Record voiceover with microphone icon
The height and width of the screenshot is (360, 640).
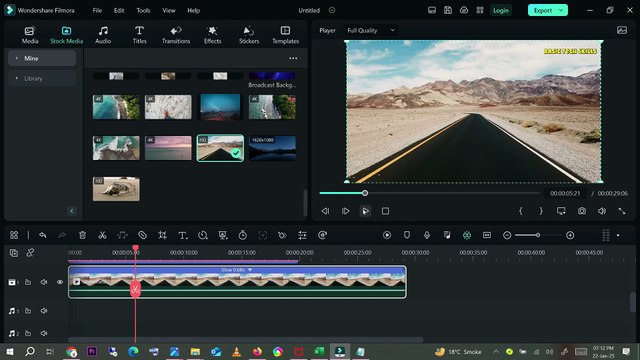427,235
